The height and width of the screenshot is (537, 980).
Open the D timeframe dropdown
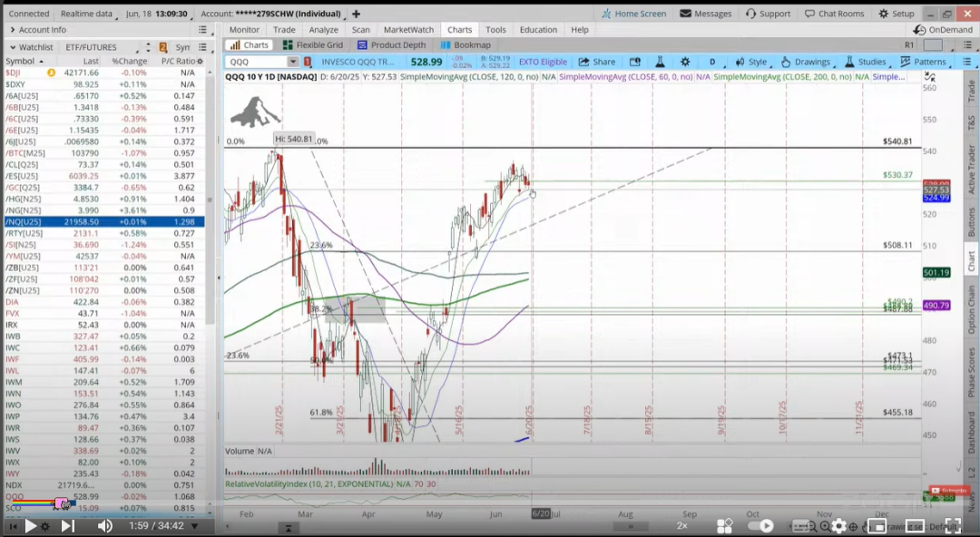point(712,62)
